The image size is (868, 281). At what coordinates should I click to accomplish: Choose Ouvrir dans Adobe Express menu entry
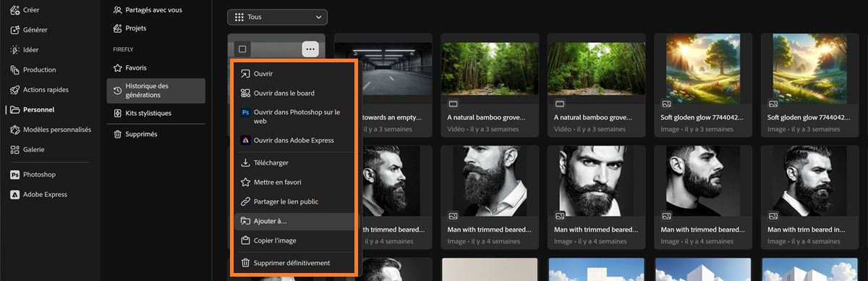pyautogui.click(x=294, y=140)
